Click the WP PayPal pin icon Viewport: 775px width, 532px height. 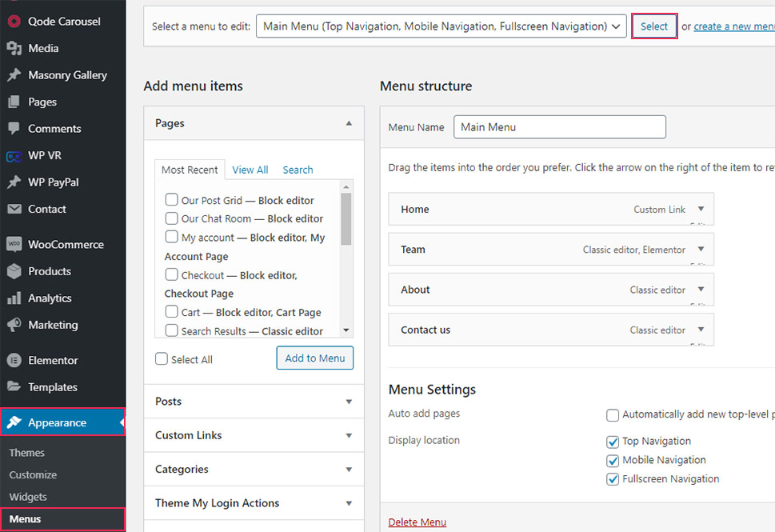click(14, 182)
